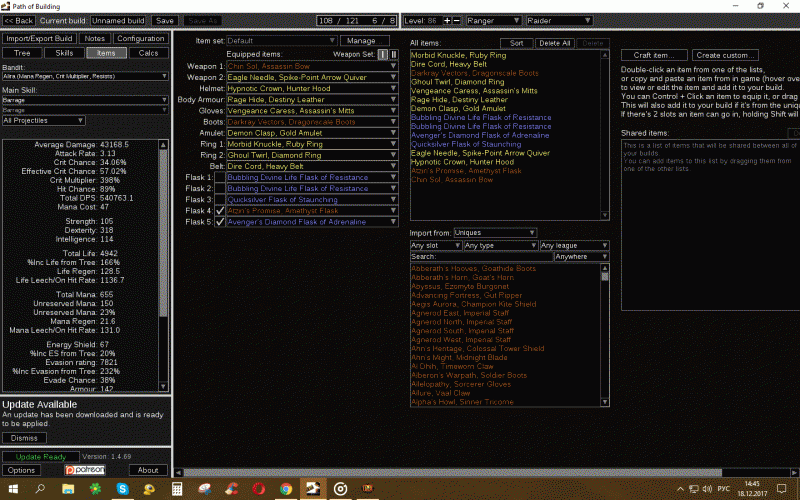Increase character level with the plus button
This screenshot has height=500, width=800.
coord(447,20)
